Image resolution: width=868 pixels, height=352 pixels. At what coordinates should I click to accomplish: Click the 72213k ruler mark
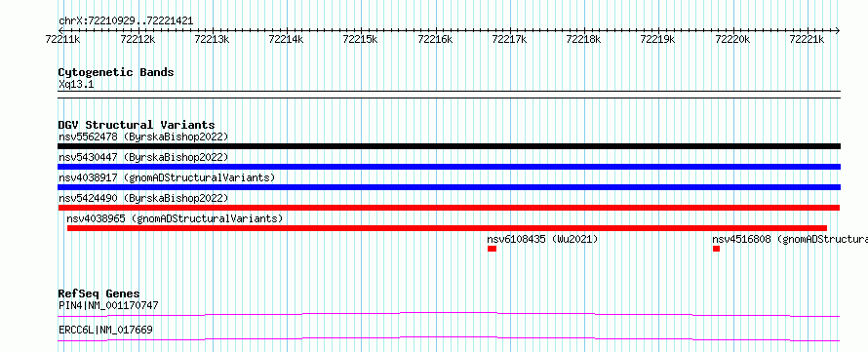click(x=212, y=39)
